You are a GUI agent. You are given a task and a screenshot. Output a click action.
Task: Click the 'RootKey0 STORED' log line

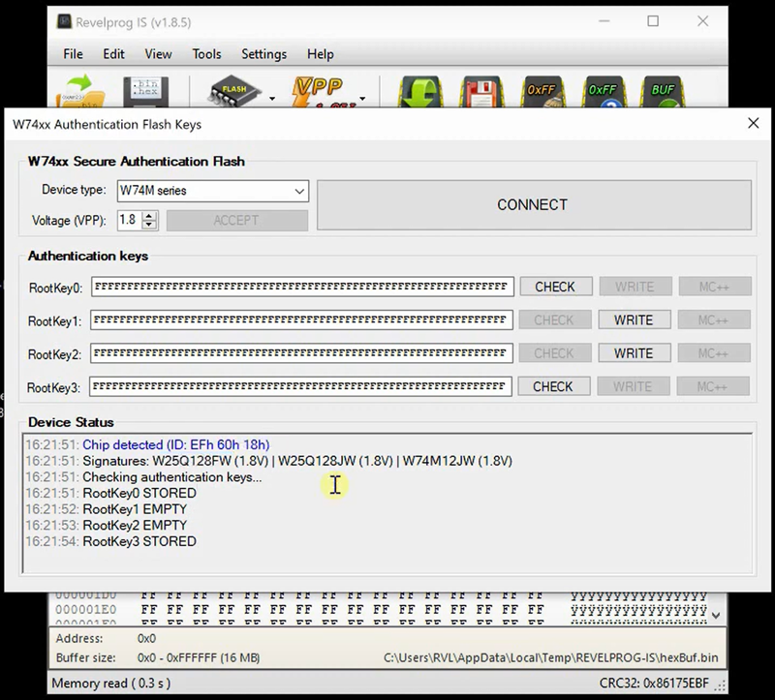point(139,493)
